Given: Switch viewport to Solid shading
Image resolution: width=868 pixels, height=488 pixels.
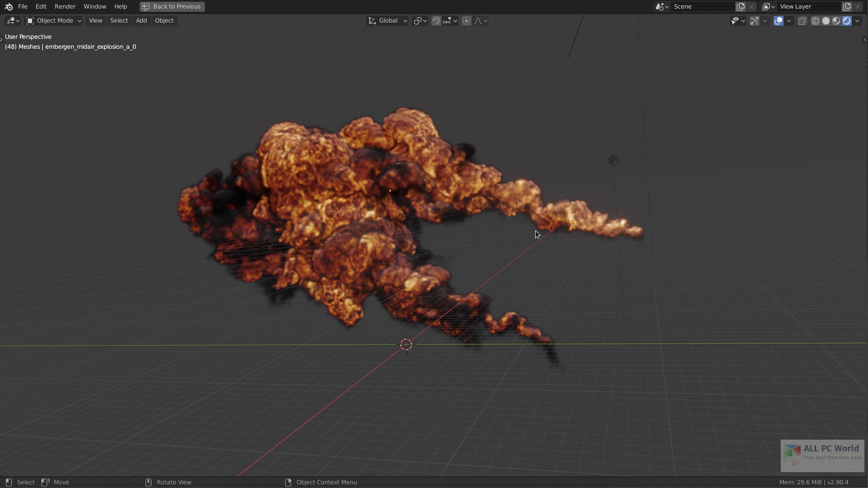Looking at the screenshot, I should [826, 21].
